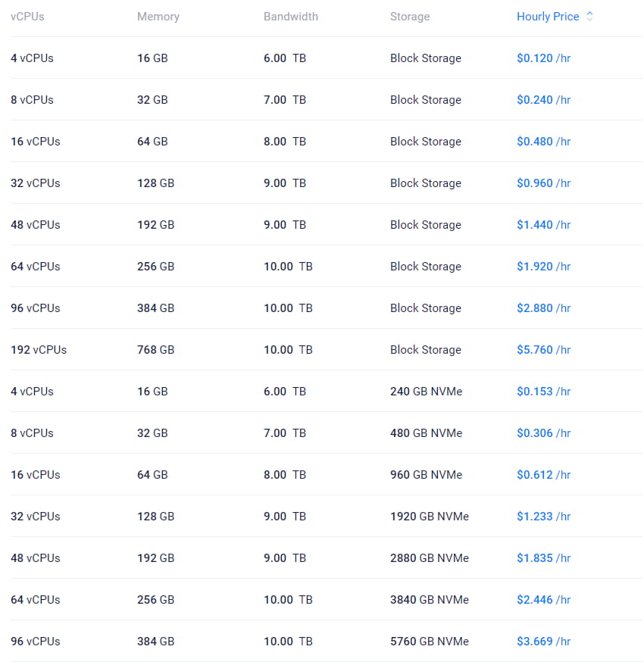Click the 3840 GB NVMe storage cell
The height and width of the screenshot is (662, 644).
point(429,599)
